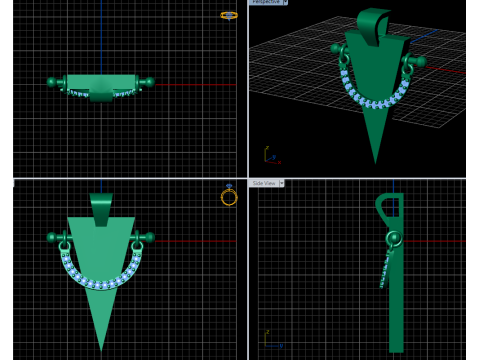Click the XYZ axis gizmo in Perspective viewport
This screenshot has width=480, height=360.
[x=273, y=155]
